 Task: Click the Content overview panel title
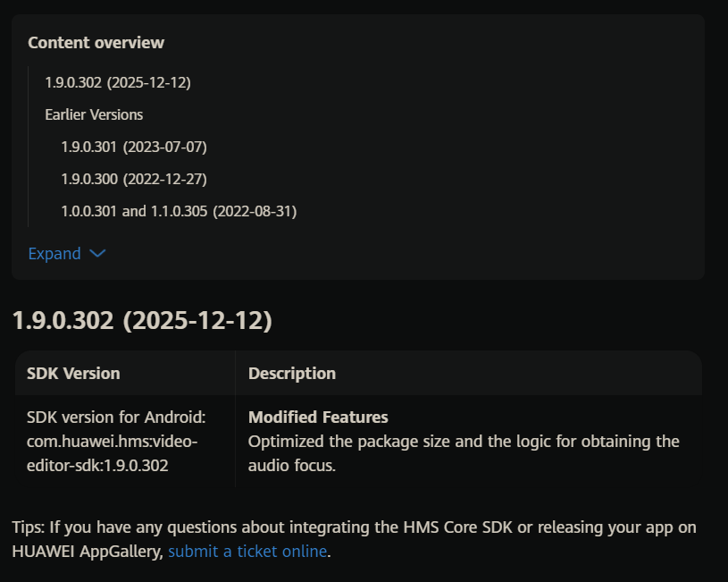click(96, 43)
